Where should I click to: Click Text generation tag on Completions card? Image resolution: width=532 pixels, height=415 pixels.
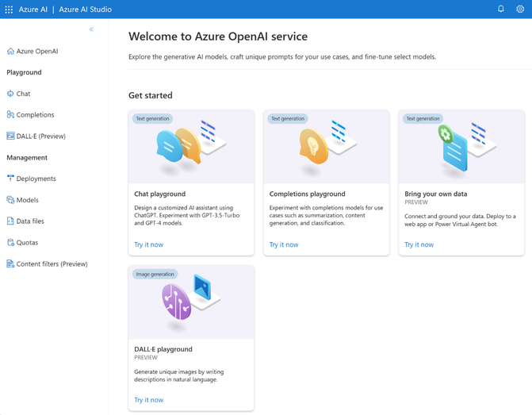288,118
